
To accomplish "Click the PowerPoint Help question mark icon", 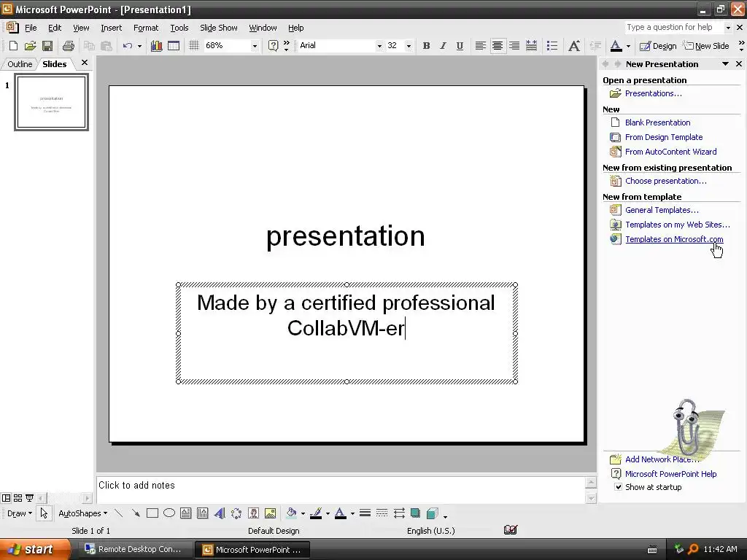I will pyautogui.click(x=273, y=46).
